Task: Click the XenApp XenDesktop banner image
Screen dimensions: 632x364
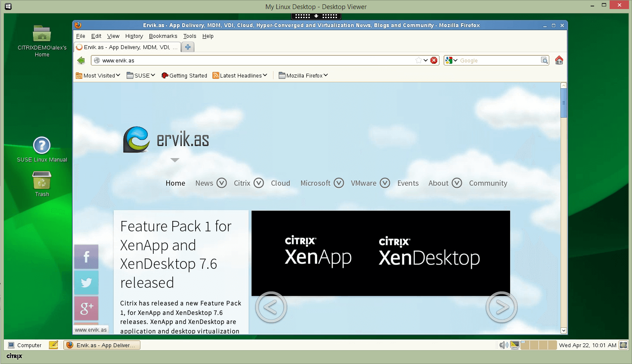Action: point(381,253)
